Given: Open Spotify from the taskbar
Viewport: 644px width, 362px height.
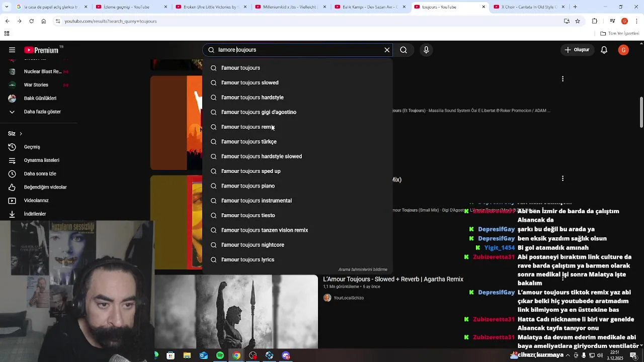Looking at the screenshot, I should [220, 355].
